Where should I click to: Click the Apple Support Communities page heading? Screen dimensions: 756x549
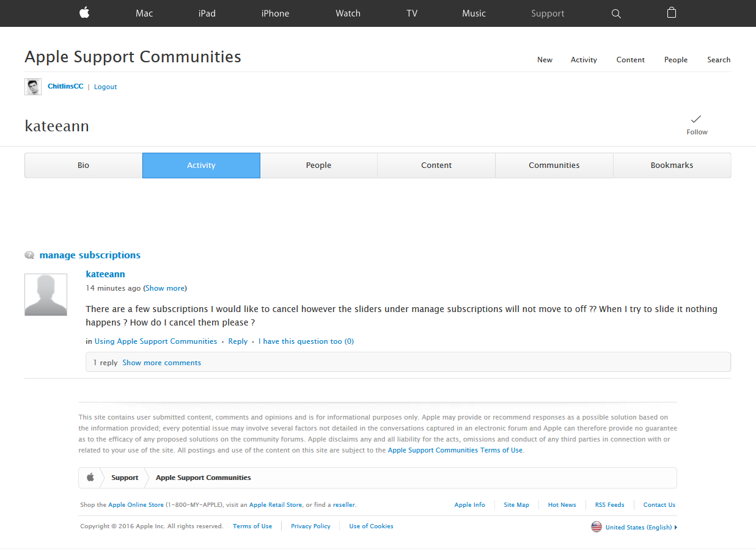133,57
